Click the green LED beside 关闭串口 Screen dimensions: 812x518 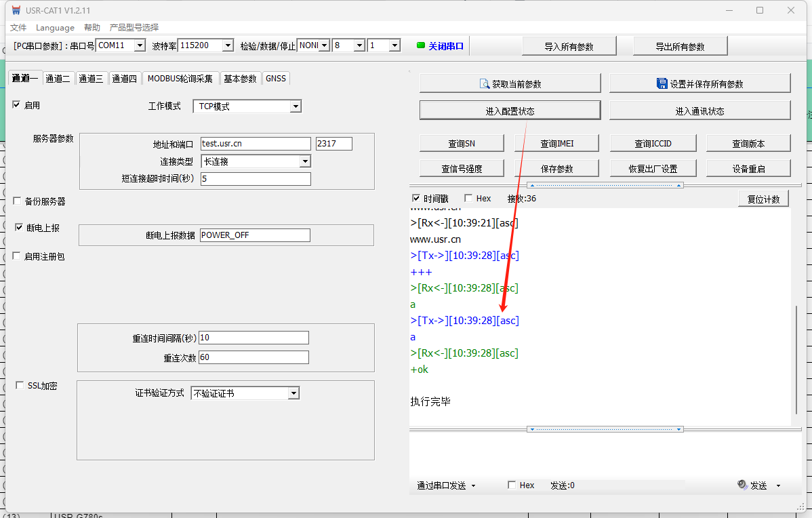coord(420,45)
